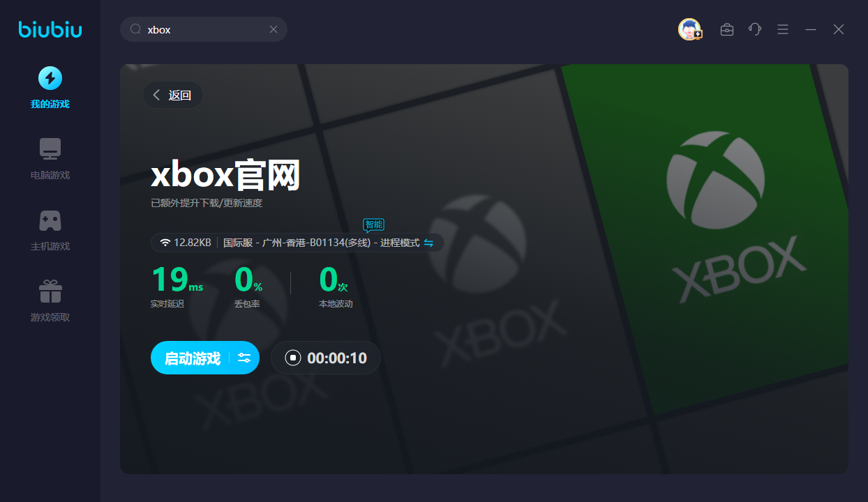Close the biubiu window

point(839,29)
